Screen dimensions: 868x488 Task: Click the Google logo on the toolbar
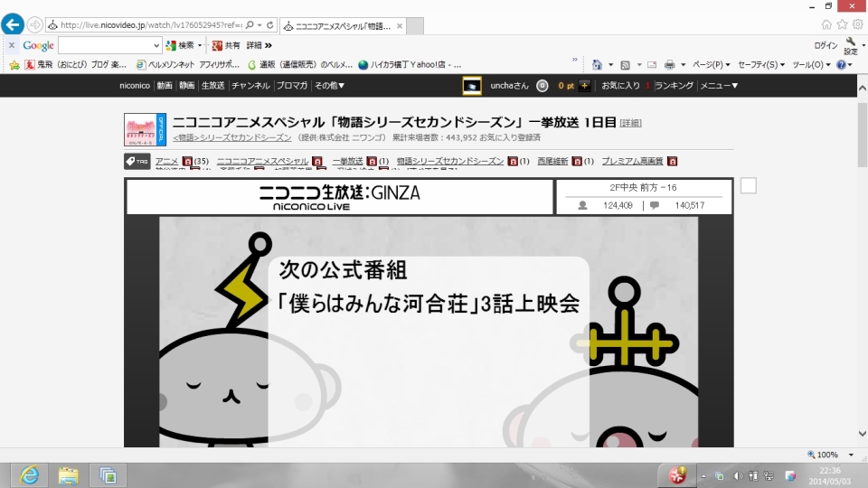(38, 45)
